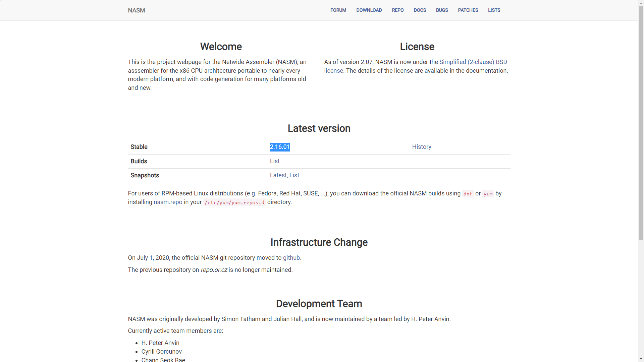The width and height of the screenshot is (644, 362).
Task: Click Cyrill Gorcunov list entry
Action: click(162, 352)
